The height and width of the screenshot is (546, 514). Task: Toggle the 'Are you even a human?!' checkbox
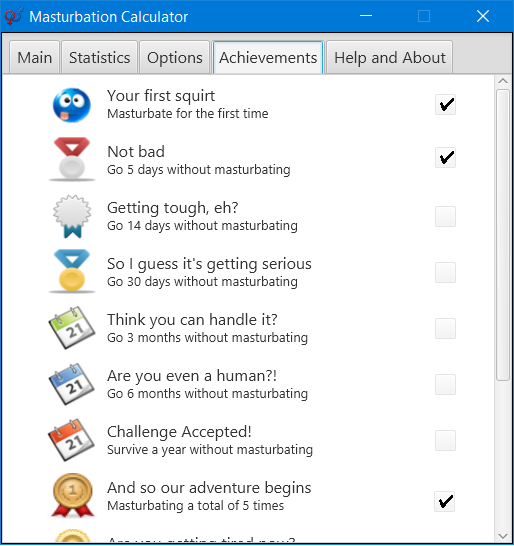pos(445,384)
